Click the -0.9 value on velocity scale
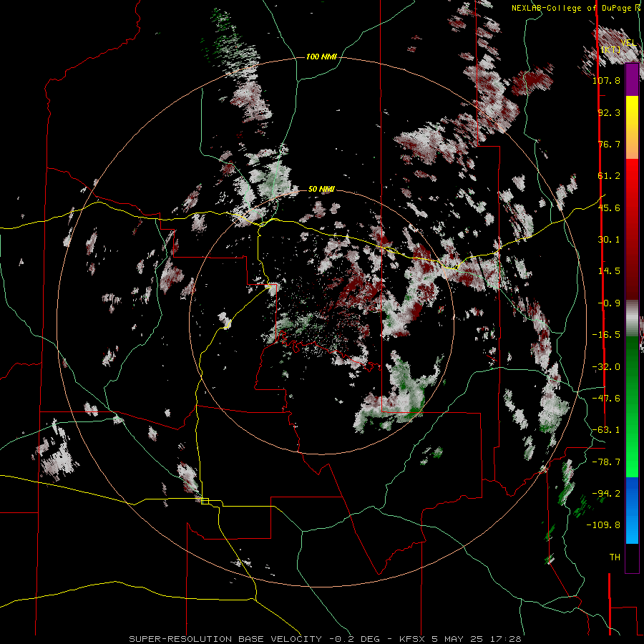The height and width of the screenshot is (644, 644). coord(609,303)
